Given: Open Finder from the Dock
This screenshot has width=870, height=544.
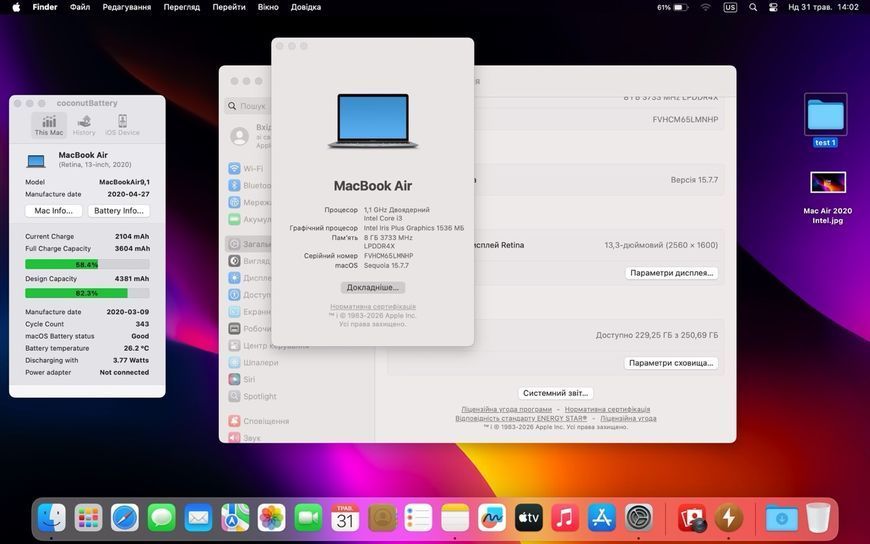Looking at the screenshot, I should 52,518.
